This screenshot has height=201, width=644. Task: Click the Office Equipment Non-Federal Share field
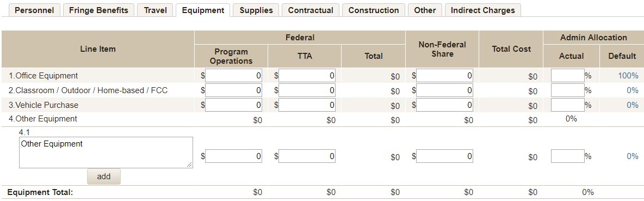(x=445, y=76)
